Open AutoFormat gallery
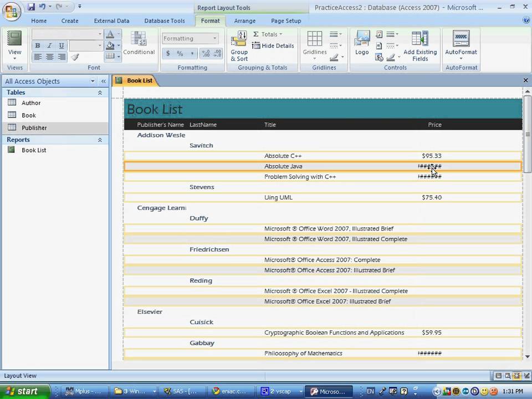 [461, 46]
